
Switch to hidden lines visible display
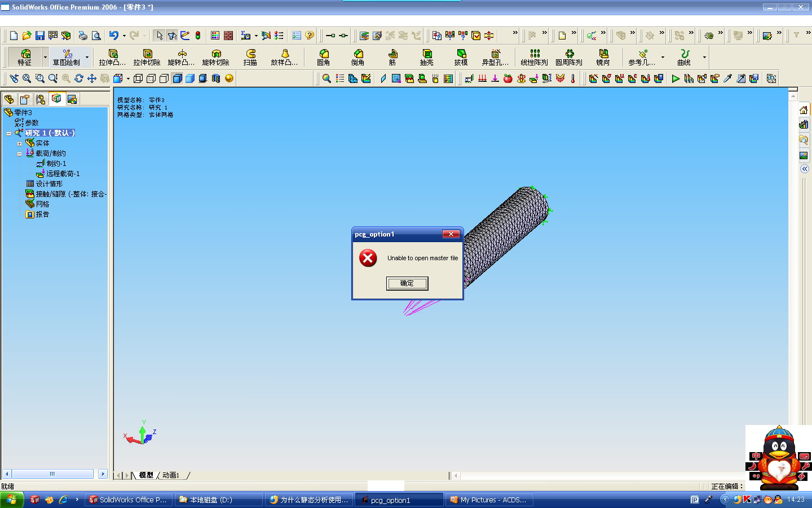click(x=151, y=78)
